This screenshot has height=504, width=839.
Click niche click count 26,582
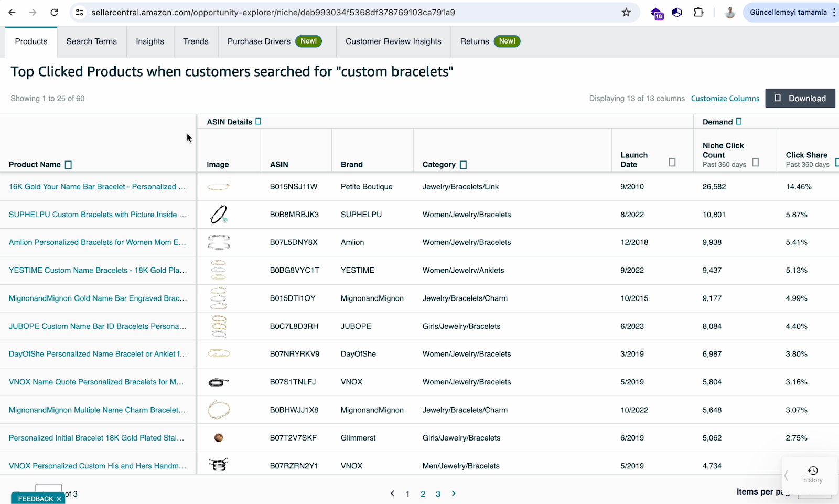[x=714, y=187]
